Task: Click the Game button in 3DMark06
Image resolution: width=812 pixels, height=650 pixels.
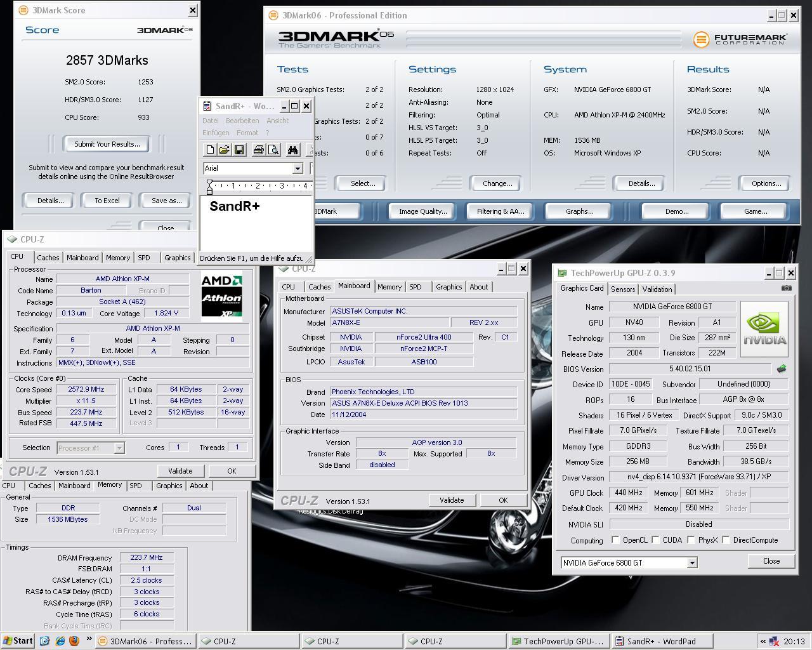Action: tap(755, 211)
